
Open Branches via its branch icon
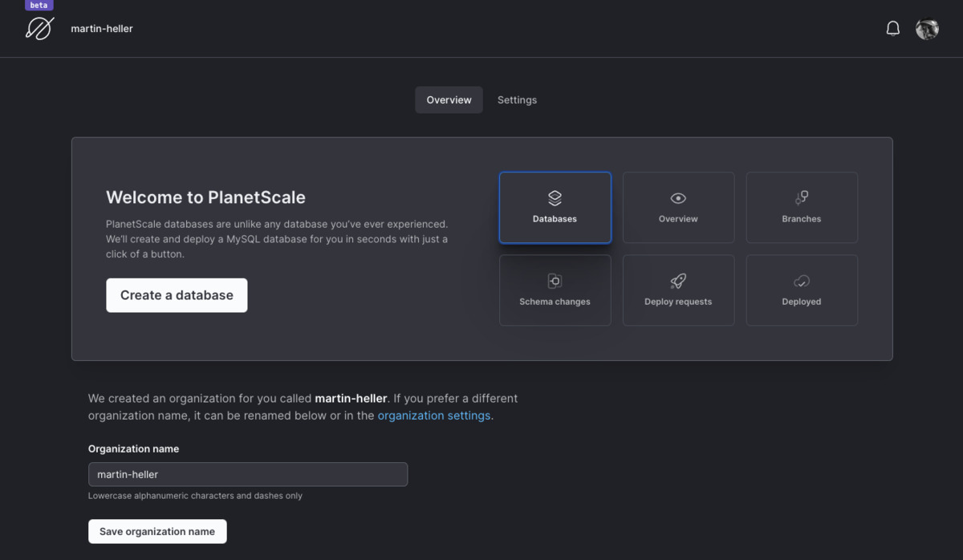click(x=801, y=197)
